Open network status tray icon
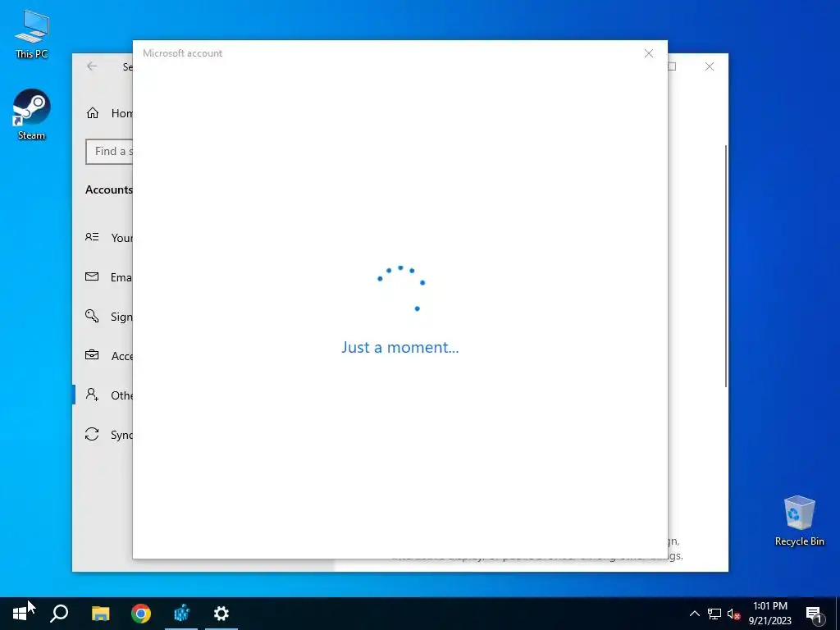 coord(714,614)
